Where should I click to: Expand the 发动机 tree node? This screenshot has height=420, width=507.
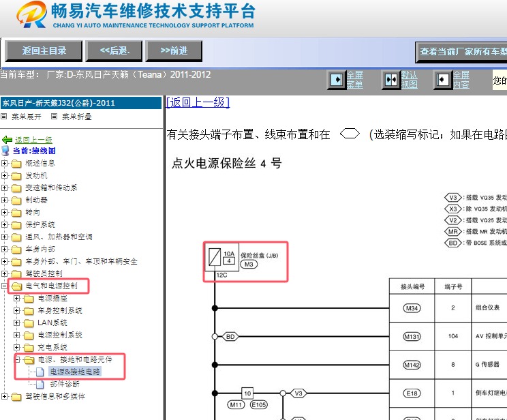coord(4,175)
